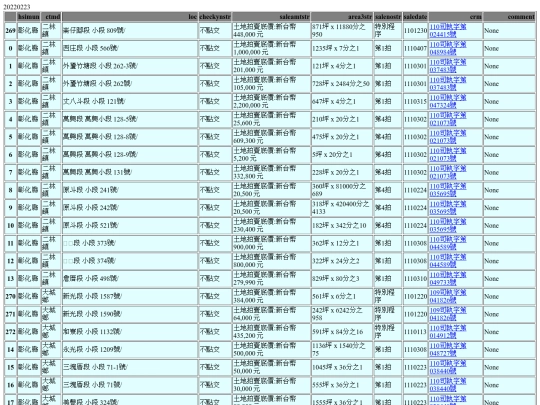Viewport: 540px width, 405px height.
Task: Select sale date 1110113 in row 272
Action: pos(415,332)
